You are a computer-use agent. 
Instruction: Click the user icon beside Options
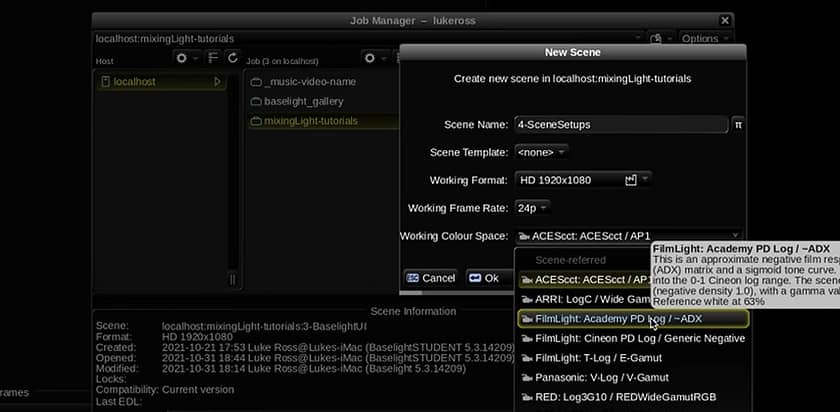point(656,39)
